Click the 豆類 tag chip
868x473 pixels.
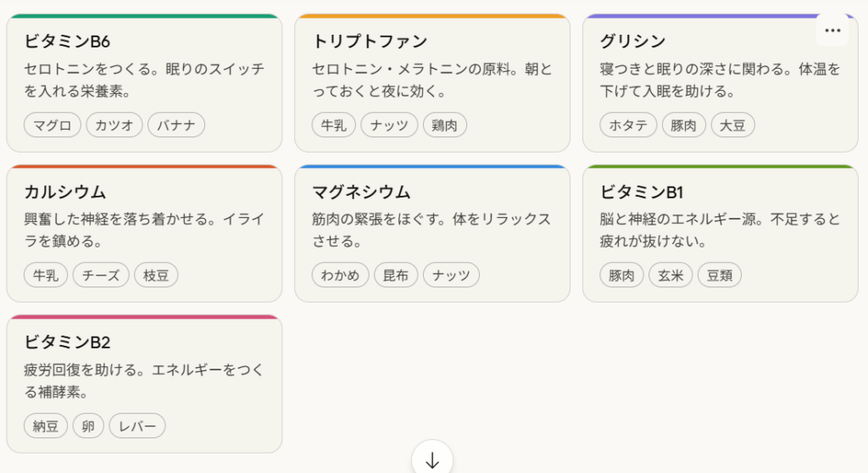pos(720,275)
